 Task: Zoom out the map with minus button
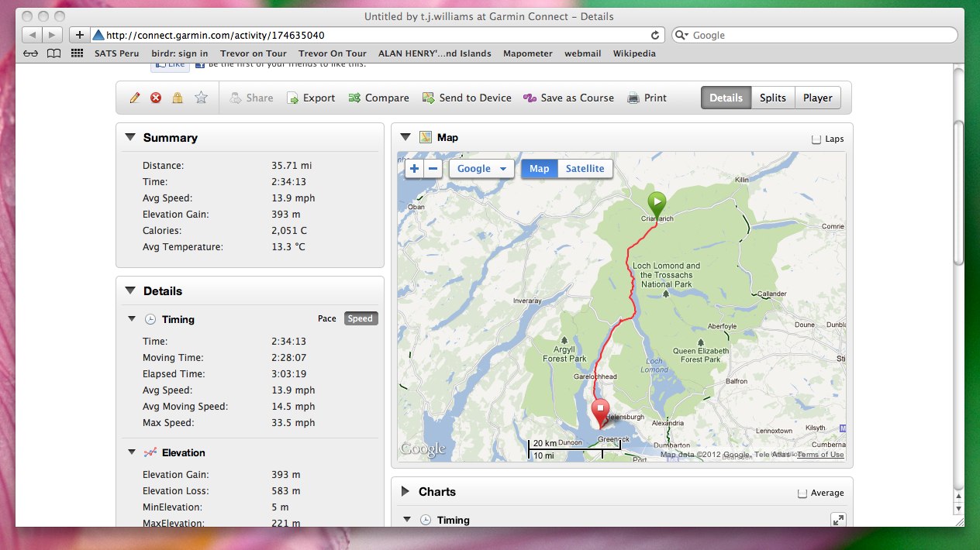(433, 169)
